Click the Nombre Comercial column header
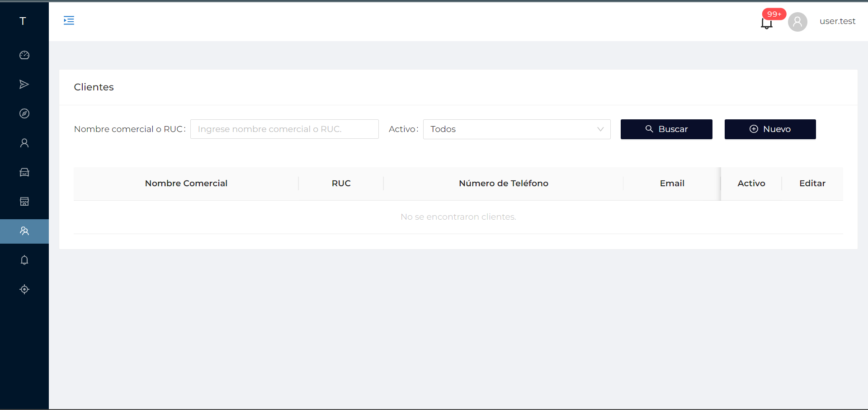The width and height of the screenshot is (868, 410). pyautogui.click(x=186, y=184)
